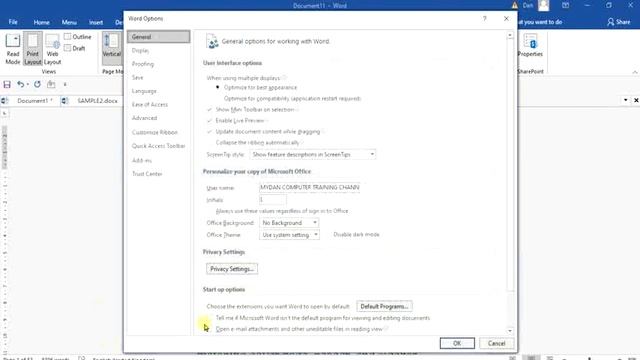Switch to Web Layout view
This screenshot has width=640, height=360.
(x=52, y=49)
